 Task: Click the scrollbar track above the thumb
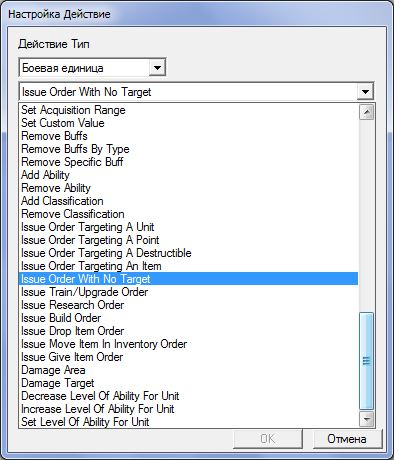367,216
